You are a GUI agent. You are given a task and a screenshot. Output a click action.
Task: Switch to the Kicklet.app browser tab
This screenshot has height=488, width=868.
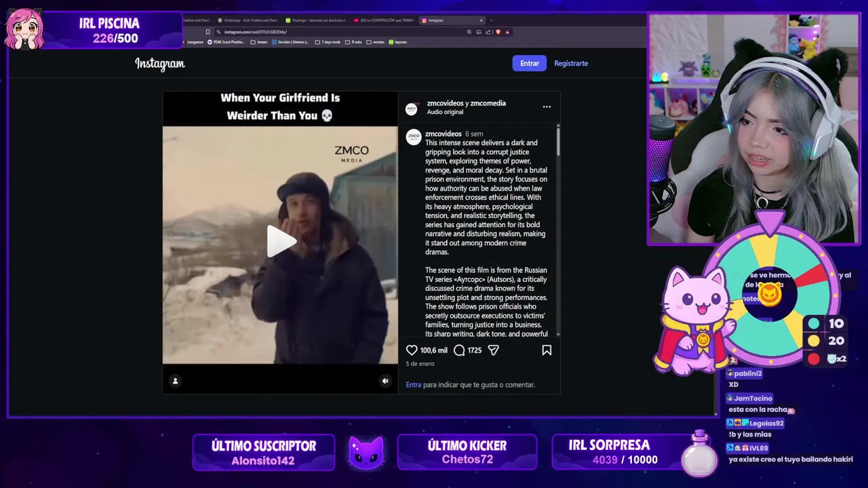coord(248,20)
